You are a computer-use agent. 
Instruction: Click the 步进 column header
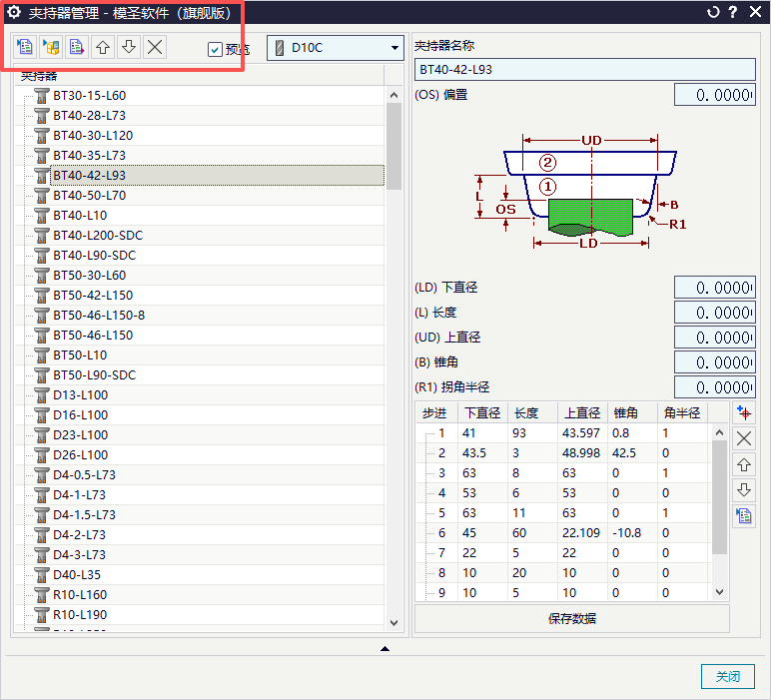[x=436, y=413]
